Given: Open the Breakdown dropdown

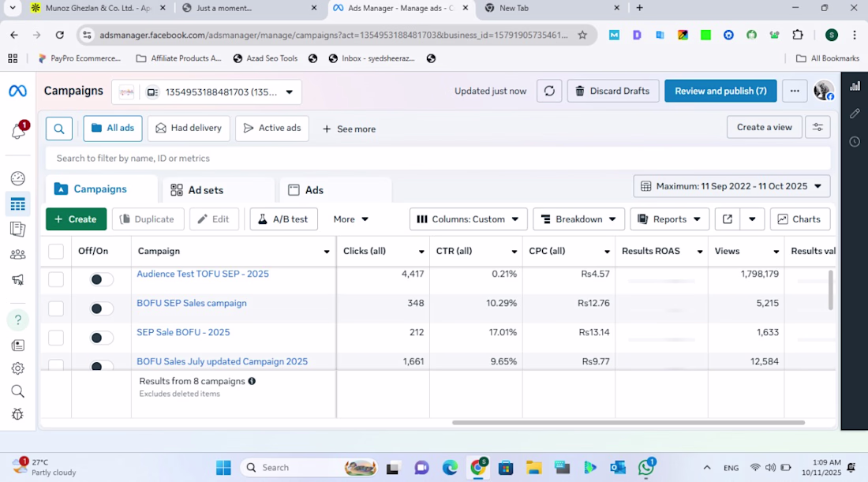Looking at the screenshot, I should click(x=578, y=219).
